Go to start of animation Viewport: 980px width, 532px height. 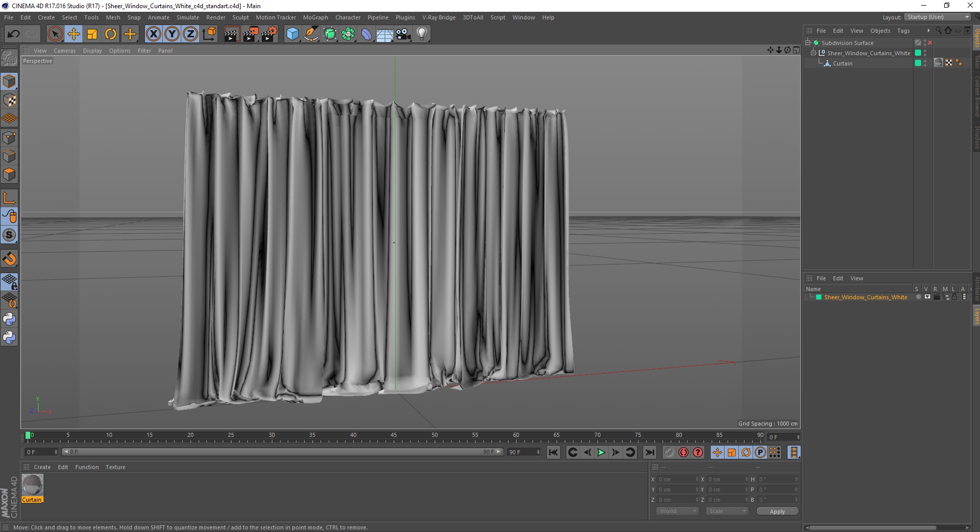[553, 452]
